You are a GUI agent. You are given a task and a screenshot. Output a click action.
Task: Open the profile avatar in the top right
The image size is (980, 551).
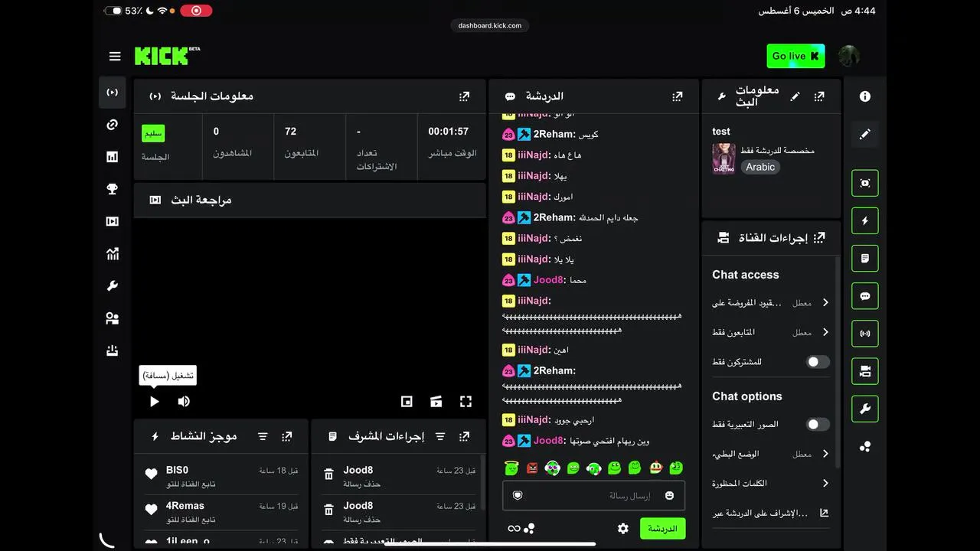(849, 56)
